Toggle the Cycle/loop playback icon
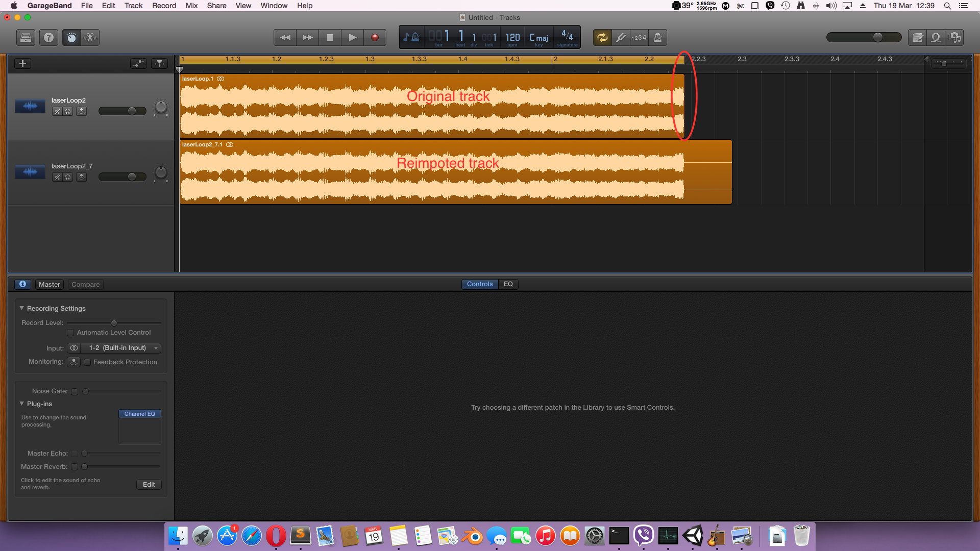Viewport: 980px width, 551px height. 602,37
